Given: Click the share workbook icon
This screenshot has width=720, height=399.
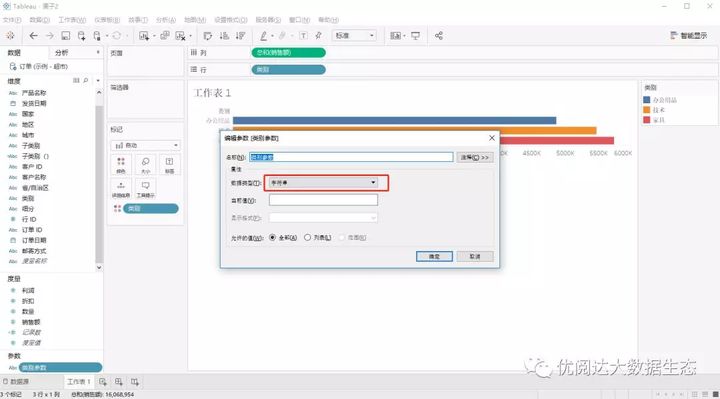Looking at the screenshot, I should [439, 35].
